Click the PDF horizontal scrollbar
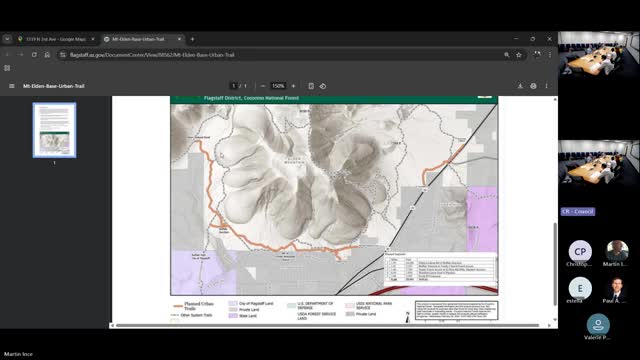The height and width of the screenshot is (360, 640). (327, 325)
